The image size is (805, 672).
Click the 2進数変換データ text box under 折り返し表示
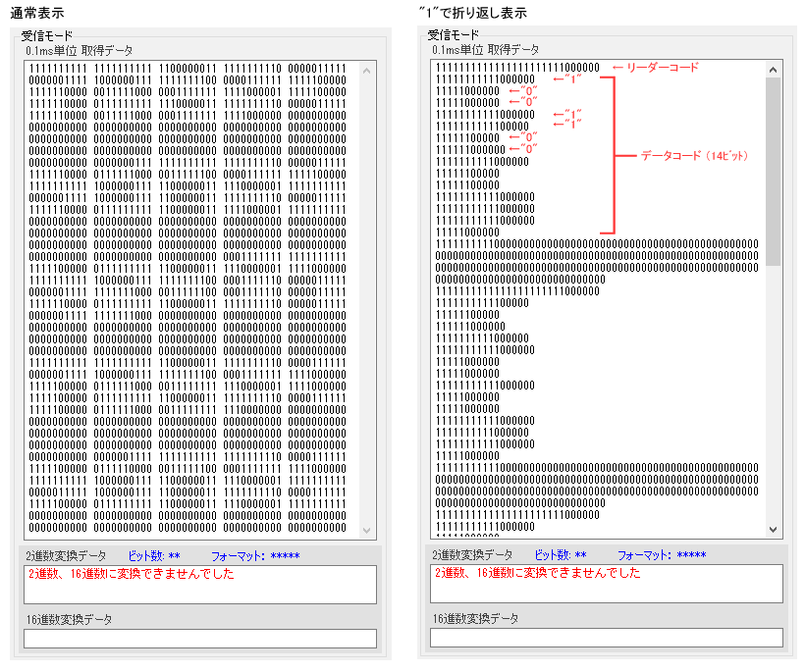tap(607, 584)
